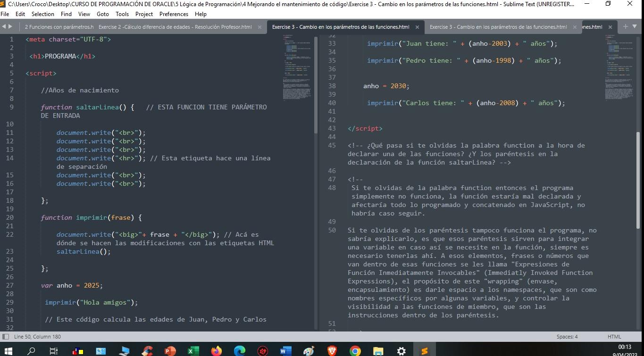This screenshot has width=644, height=356.
Task: Open the Spaces: 4 indentation selector
Action: 567,337
